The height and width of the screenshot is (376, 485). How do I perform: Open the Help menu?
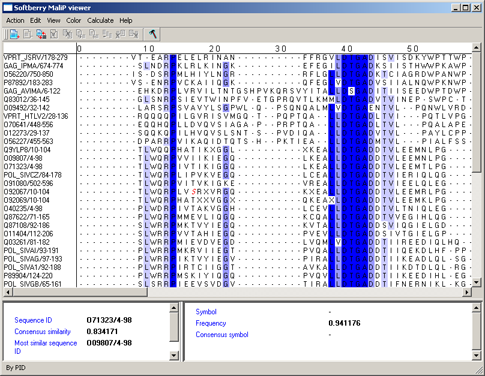click(126, 21)
